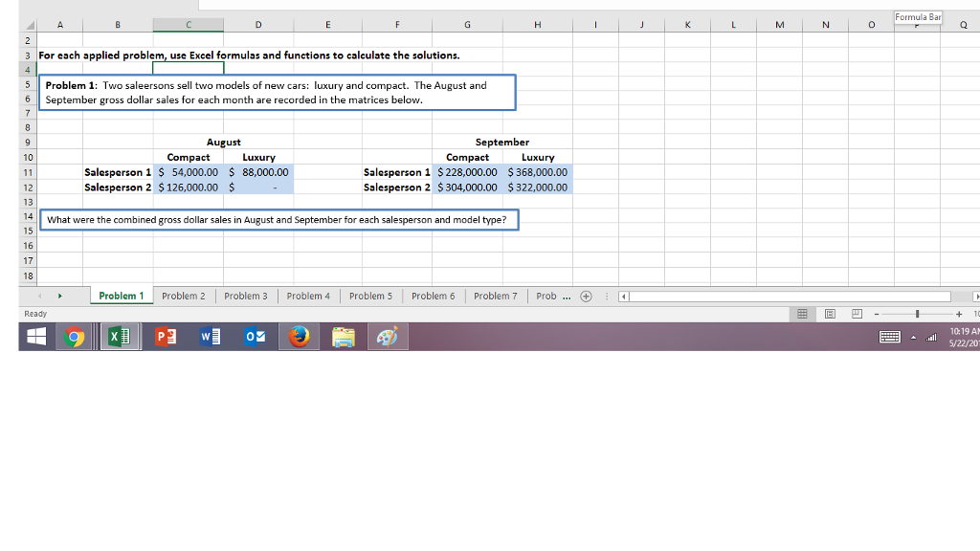Show hidden system tray icons
Viewport: 980px width, 551px height.
913,338
